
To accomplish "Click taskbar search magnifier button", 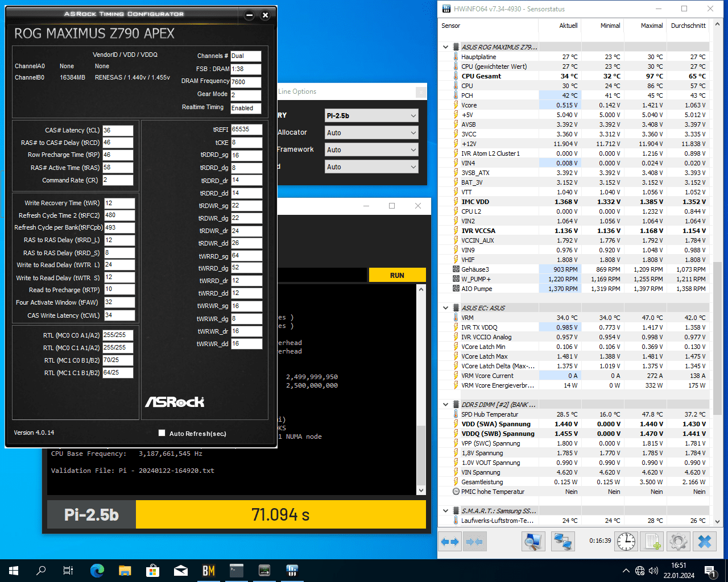I will pos(41,570).
